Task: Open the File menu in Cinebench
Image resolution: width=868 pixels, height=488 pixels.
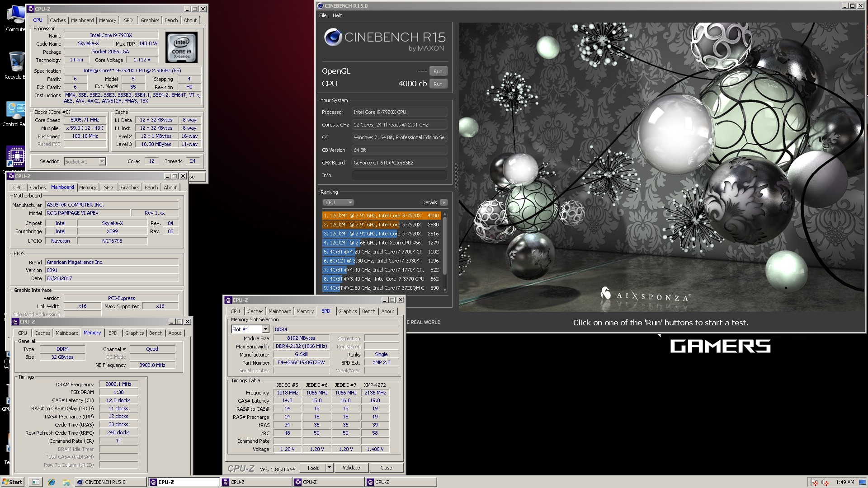Action: pos(323,15)
